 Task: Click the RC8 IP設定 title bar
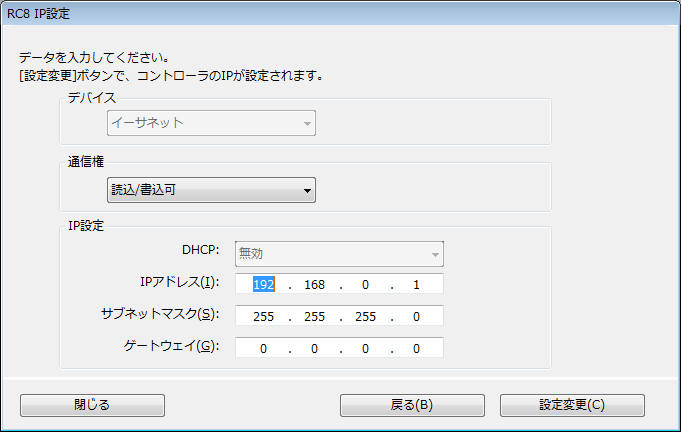click(340, 13)
